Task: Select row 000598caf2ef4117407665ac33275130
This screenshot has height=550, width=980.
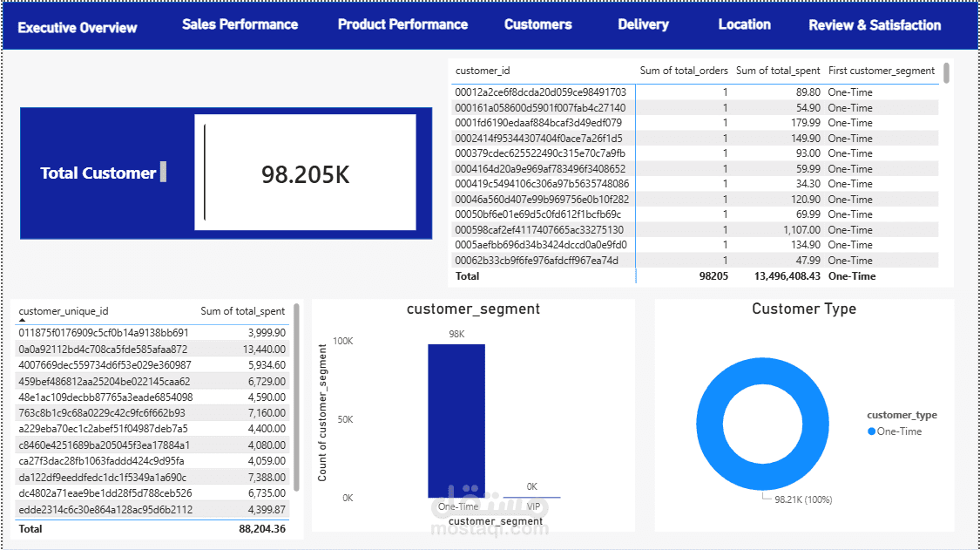Action: 695,229
